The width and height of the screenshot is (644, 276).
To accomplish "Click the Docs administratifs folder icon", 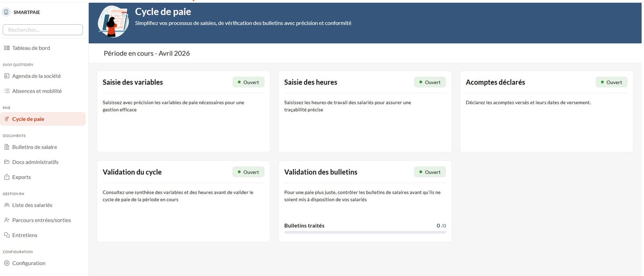I will pos(7,162).
